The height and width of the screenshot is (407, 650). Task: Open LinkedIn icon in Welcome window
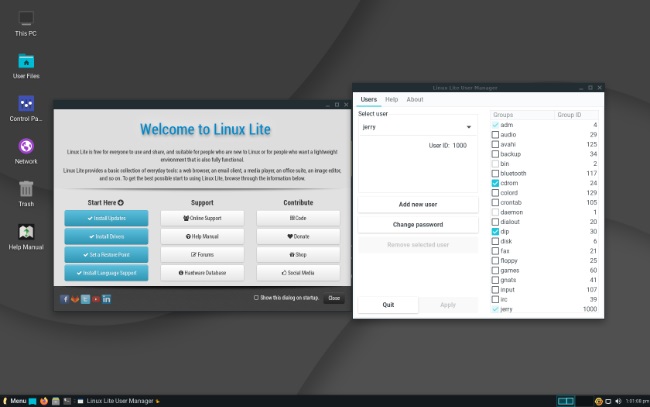coord(107,299)
